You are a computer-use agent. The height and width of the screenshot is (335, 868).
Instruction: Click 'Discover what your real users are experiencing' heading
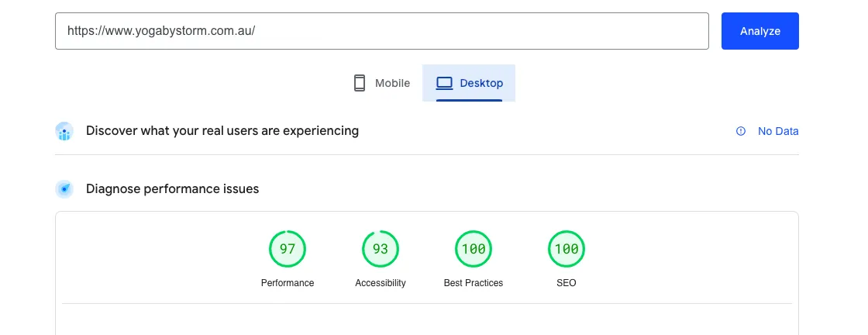pyautogui.click(x=222, y=131)
